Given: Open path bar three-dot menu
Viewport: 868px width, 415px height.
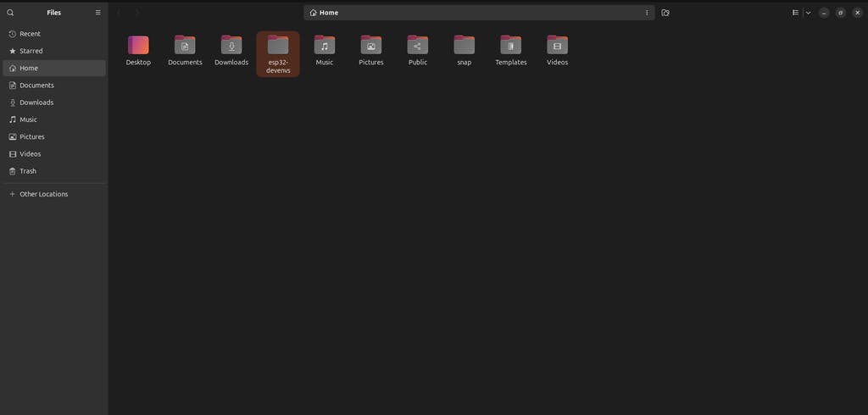Looking at the screenshot, I should (647, 13).
